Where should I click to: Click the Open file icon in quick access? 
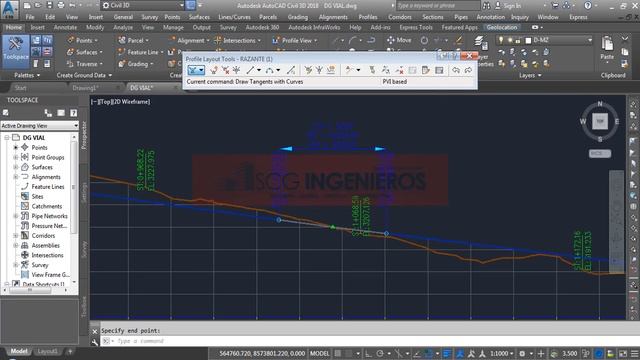[38, 5]
